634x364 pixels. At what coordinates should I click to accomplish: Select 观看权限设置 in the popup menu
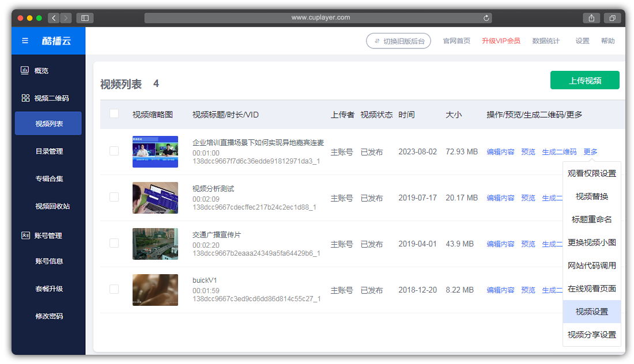pos(591,173)
